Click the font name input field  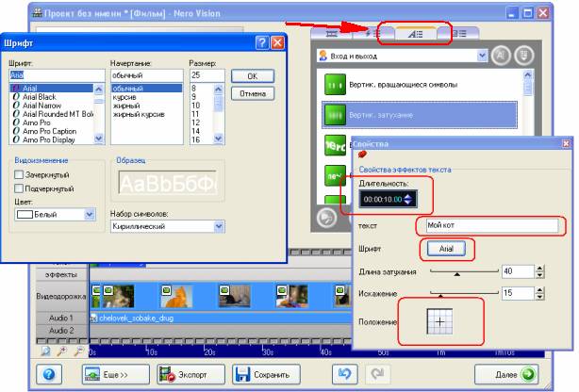coord(57,75)
